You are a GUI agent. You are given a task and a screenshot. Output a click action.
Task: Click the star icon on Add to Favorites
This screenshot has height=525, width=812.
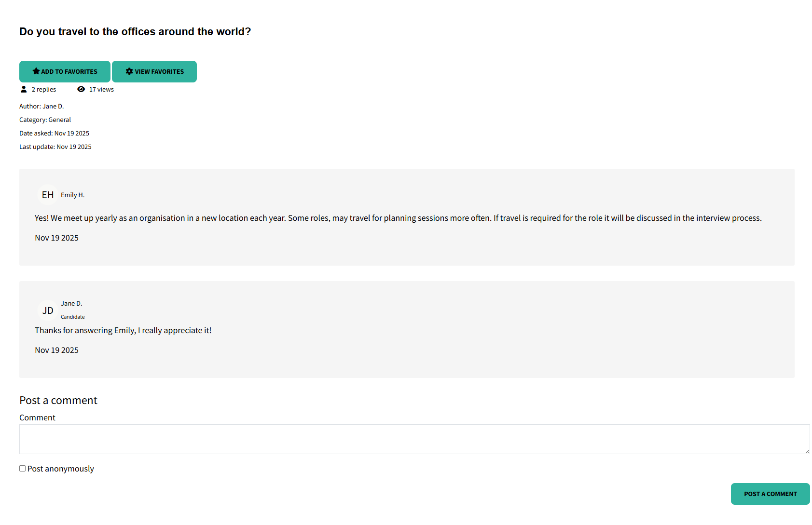(36, 71)
